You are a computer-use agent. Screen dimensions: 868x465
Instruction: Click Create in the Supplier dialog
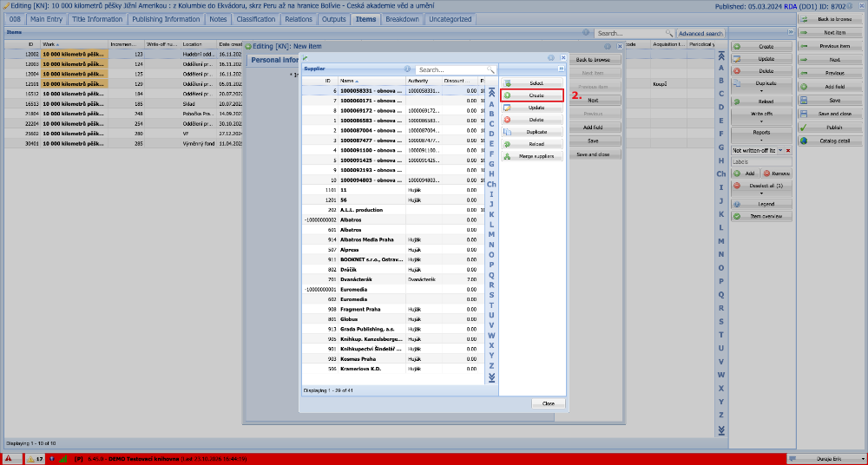(532, 95)
